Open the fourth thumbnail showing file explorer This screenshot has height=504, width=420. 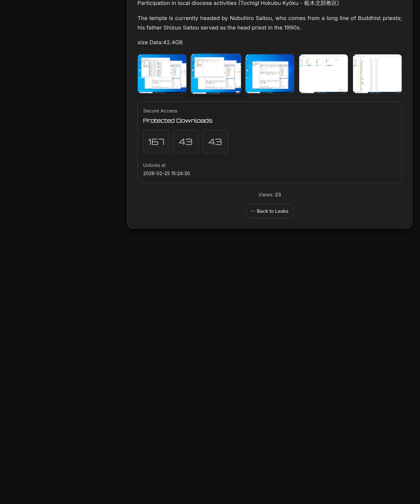pyautogui.click(x=324, y=74)
